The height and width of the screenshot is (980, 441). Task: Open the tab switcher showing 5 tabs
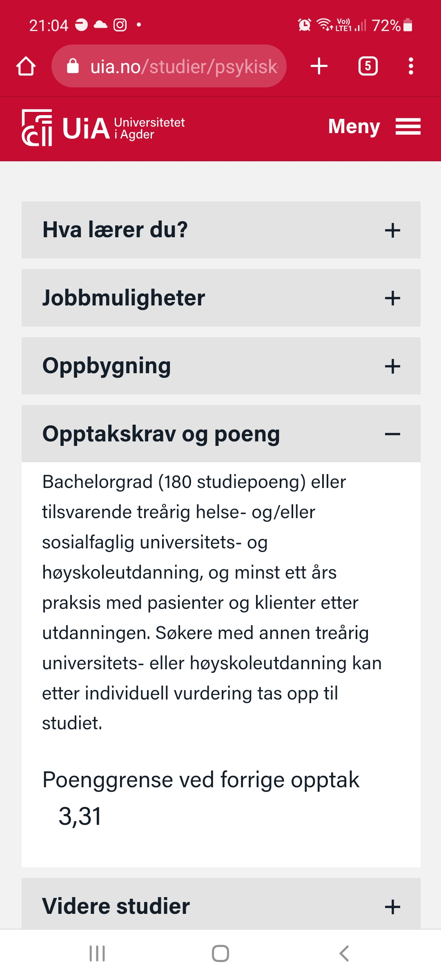pos(367,66)
